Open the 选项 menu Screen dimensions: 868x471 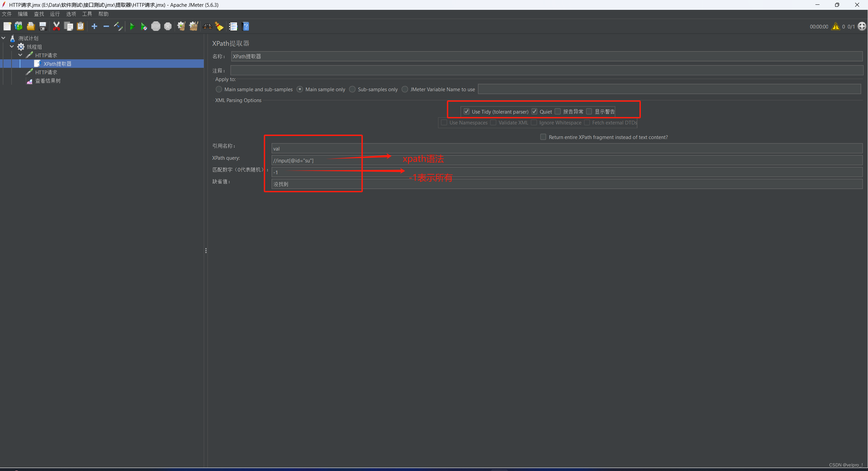71,14
